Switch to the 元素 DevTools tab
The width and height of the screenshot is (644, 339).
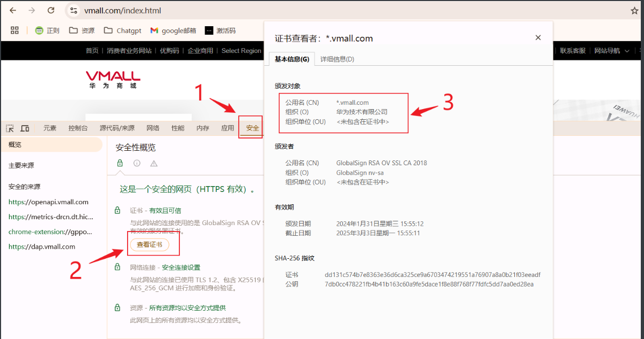(x=50, y=128)
